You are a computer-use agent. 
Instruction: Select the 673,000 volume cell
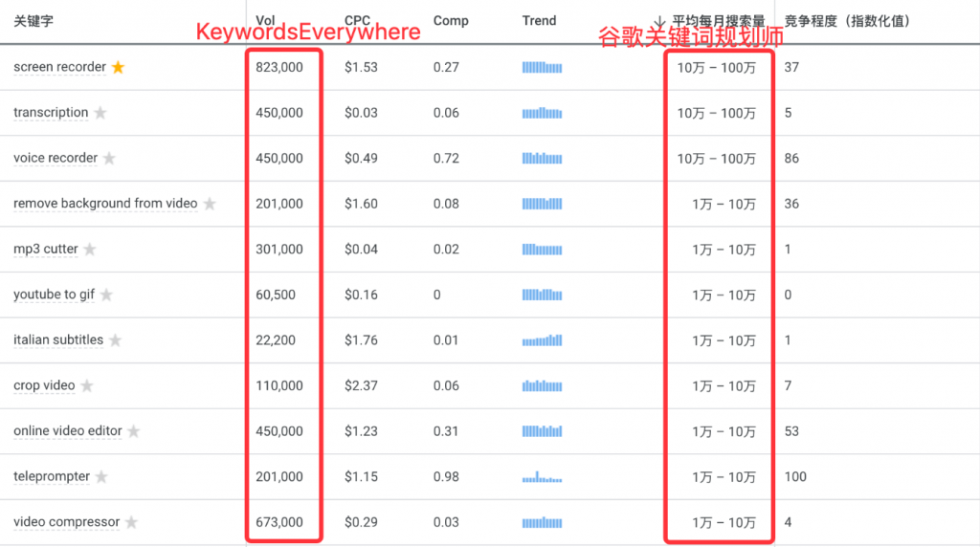(278, 522)
